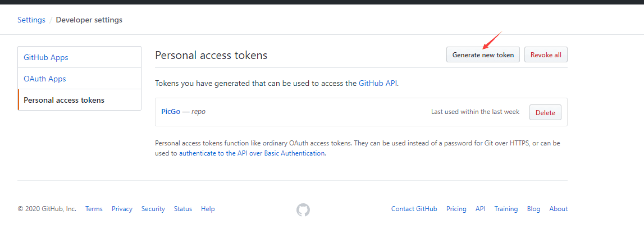Select Personal access tokens sidebar item

click(79, 100)
